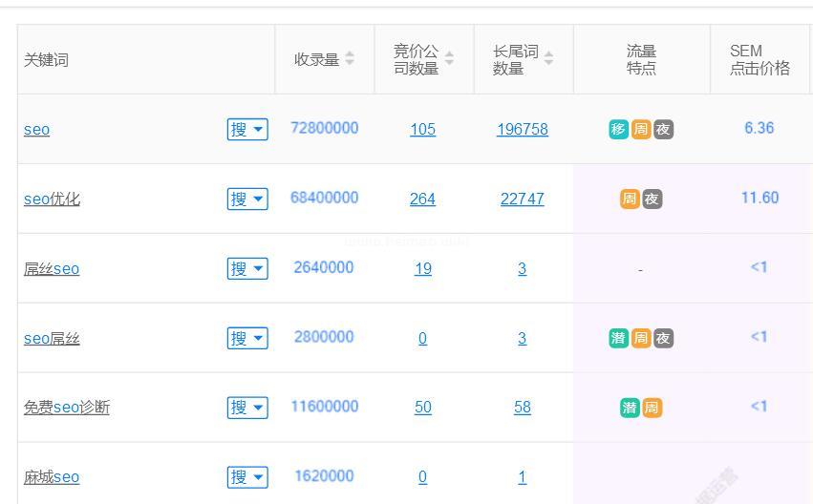Screen dimensions: 813x504
Task: Click the 流量特点 column header
Action: click(x=641, y=59)
